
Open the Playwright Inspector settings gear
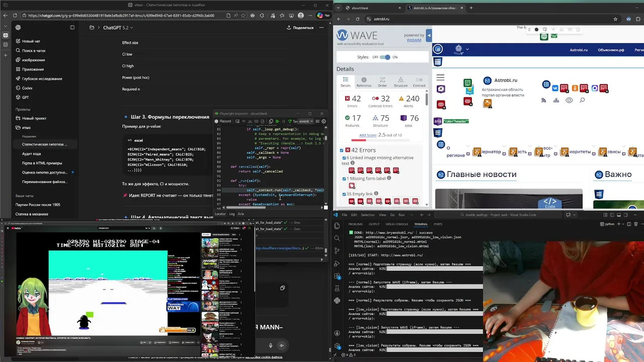click(x=324, y=121)
